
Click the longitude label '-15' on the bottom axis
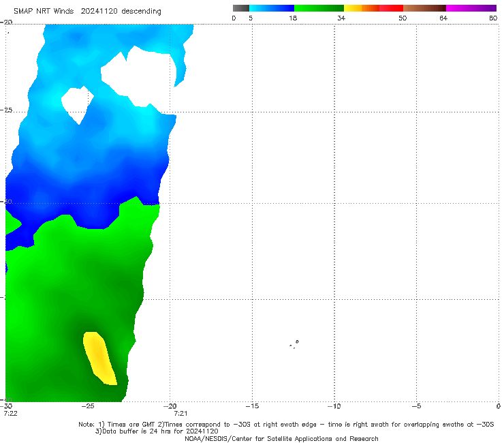[252, 406]
